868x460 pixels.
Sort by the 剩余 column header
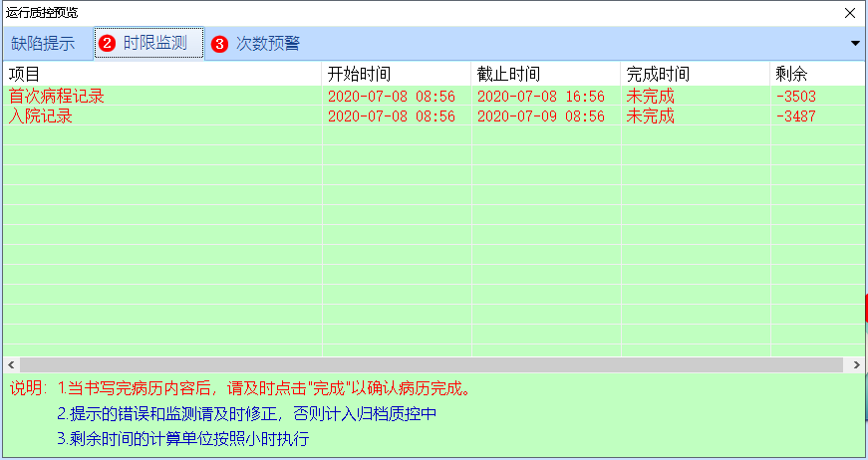click(x=817, y=74)
